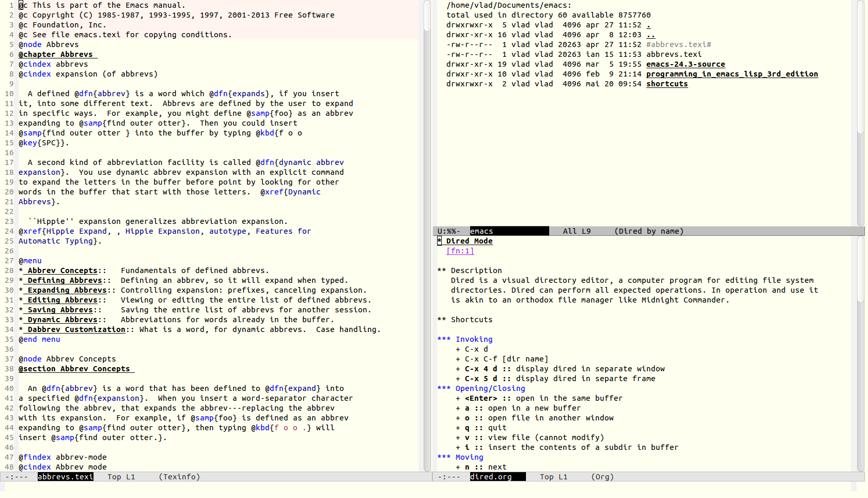Click the 'C-x C-f [dir name]' item
Image resolution: width=868 pixels, height=498 pixels.
(502, 359)
